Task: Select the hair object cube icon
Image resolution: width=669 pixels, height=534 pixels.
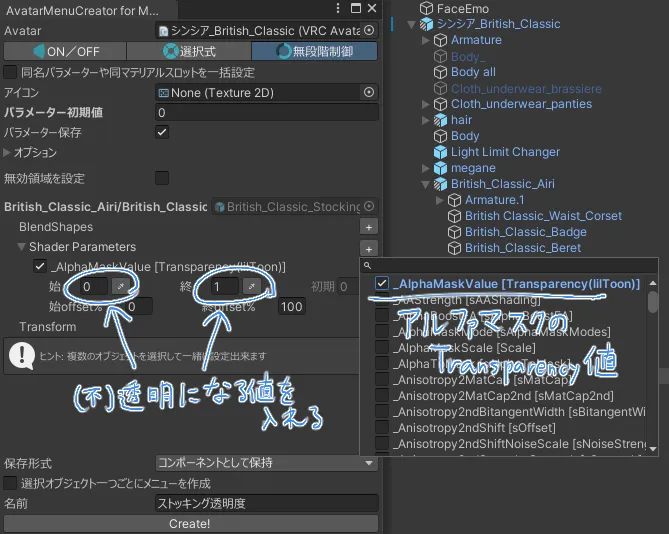Action: point(439,120)
